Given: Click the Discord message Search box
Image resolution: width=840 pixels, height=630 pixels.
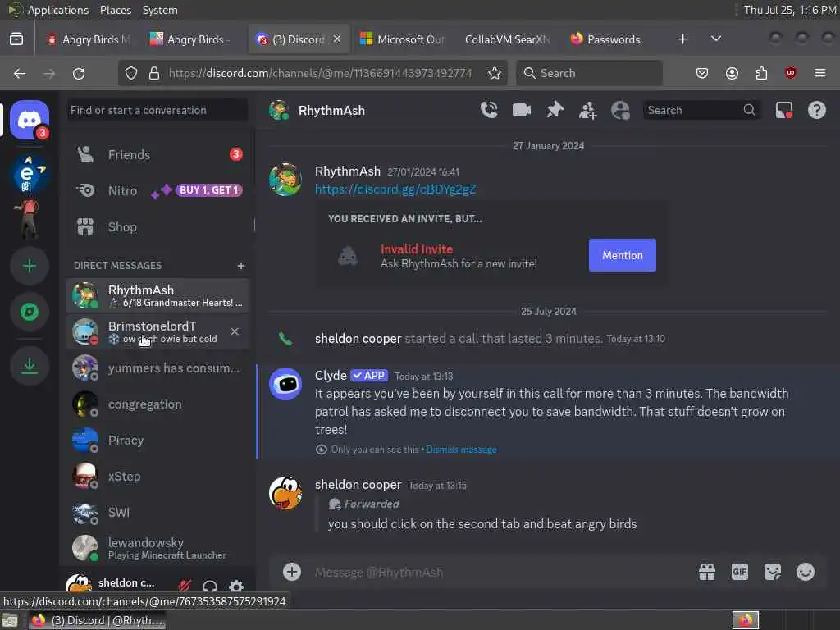Looking at the screenshot, I should [701, 111].
